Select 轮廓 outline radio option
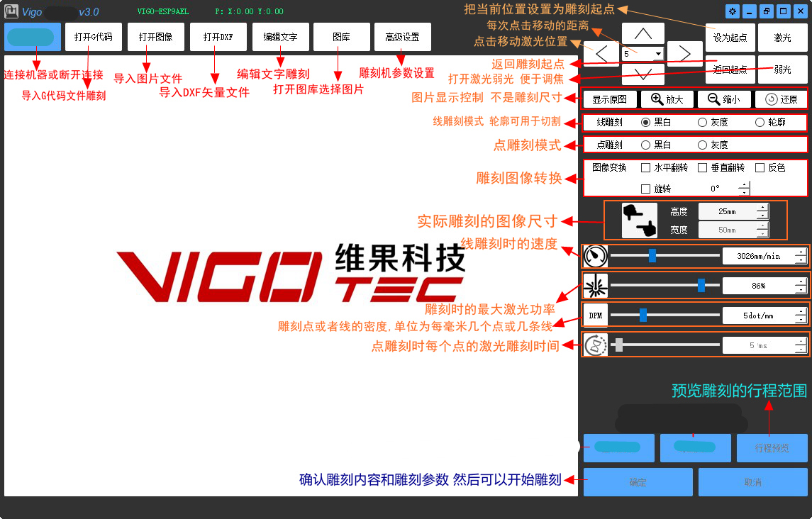Image resolution: width=812 pixels, height=519 pixels. (x=760, y=122)
